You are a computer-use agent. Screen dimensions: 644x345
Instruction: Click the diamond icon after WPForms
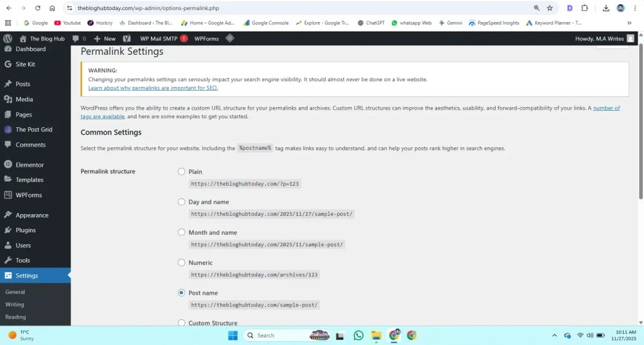click(230, 38)
